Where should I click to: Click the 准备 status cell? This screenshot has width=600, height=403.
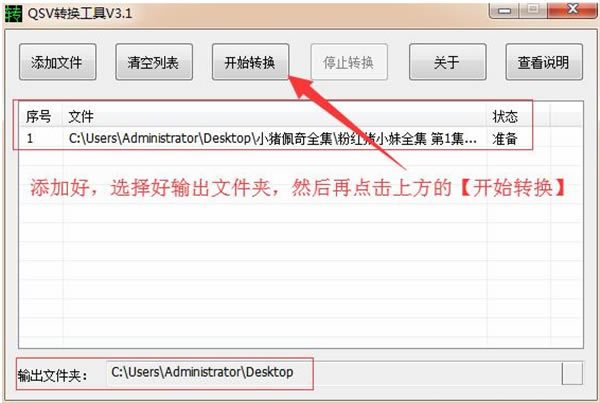pos(505,139)
